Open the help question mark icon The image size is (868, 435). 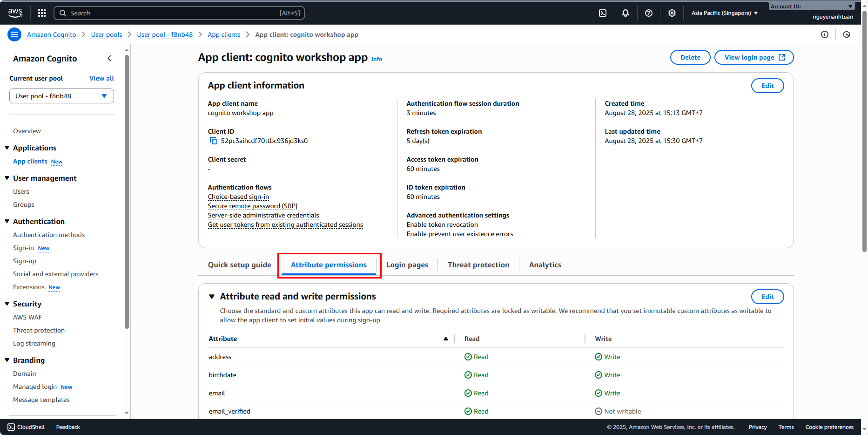pos(649,13)
